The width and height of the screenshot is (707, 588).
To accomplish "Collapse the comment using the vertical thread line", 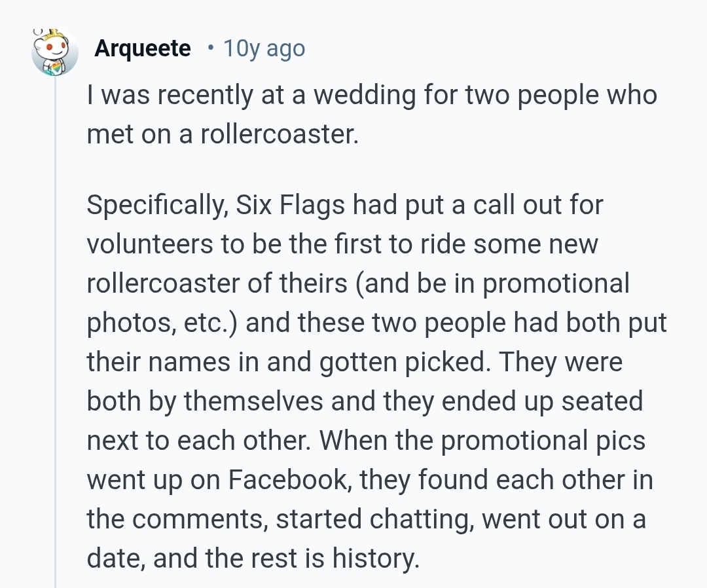I will coord(55,327).
